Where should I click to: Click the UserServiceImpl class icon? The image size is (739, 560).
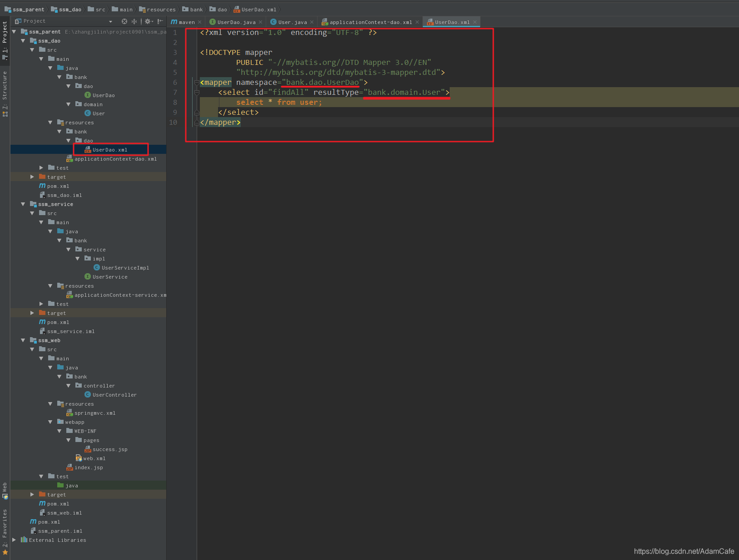pos(97,268)
